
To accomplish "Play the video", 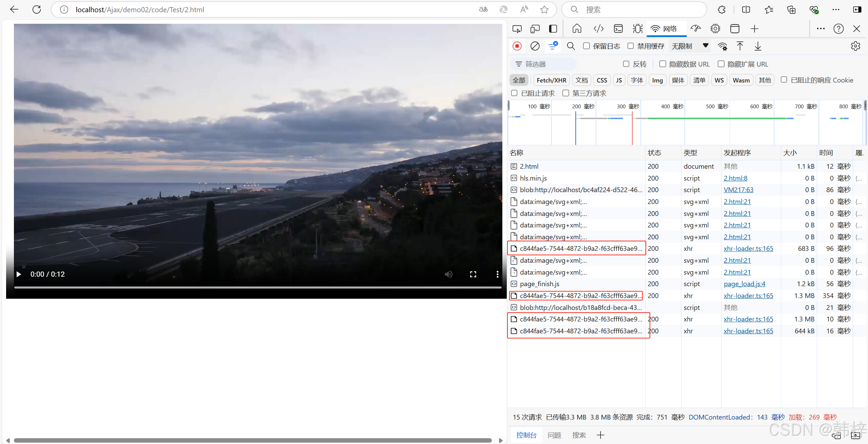I will (x=19, y=274).
